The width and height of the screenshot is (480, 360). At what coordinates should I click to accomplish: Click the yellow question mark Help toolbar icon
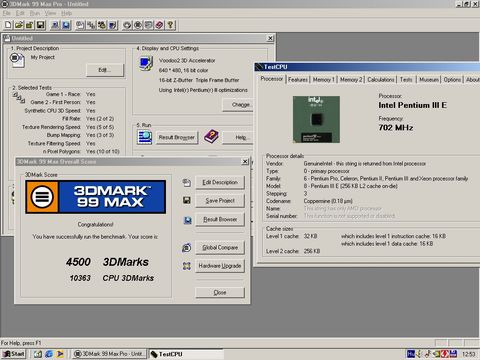point(170,25)
